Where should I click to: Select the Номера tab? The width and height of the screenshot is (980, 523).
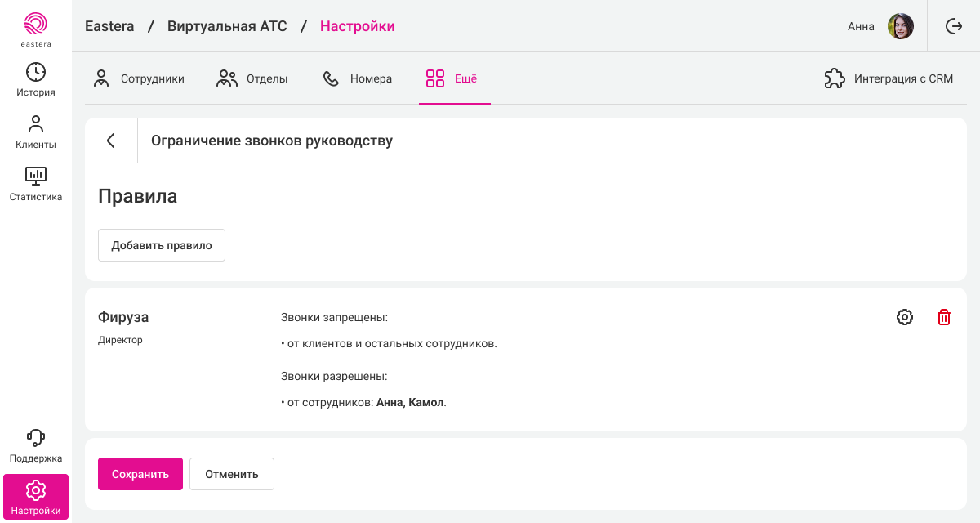pos(358,79)
